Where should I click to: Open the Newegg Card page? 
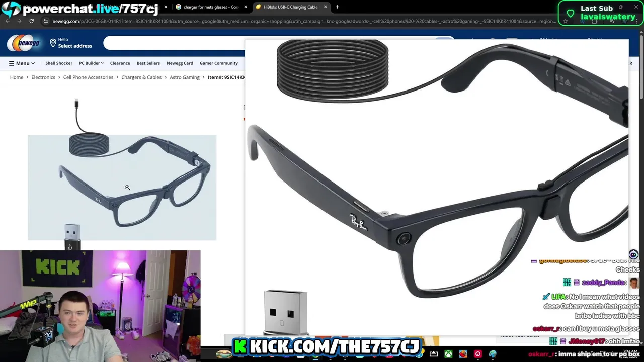coord(180,63)
